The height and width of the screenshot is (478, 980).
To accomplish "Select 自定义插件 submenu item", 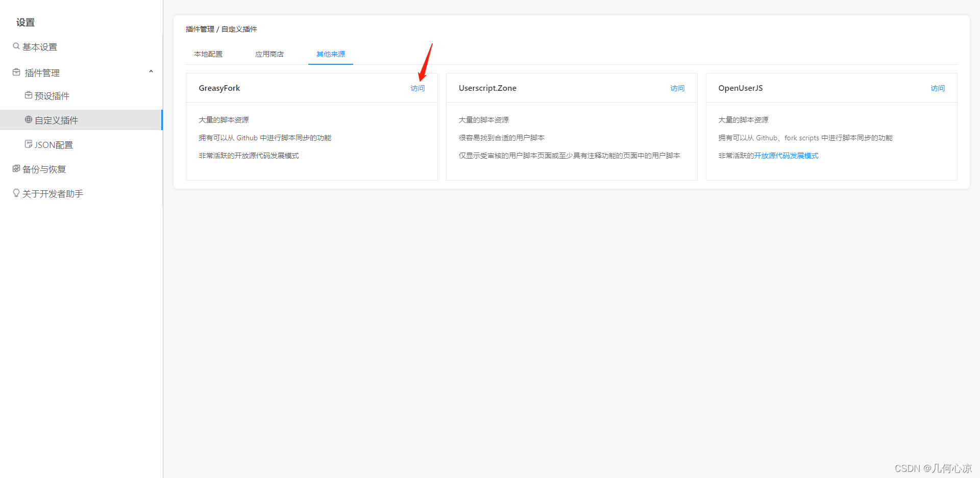I will 82,120.
